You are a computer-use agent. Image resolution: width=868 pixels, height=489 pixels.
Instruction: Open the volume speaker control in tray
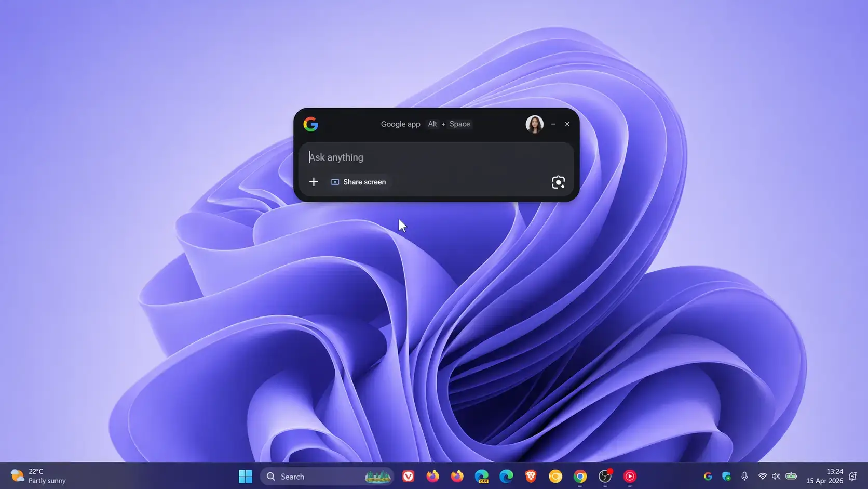(x=776, y=476)
